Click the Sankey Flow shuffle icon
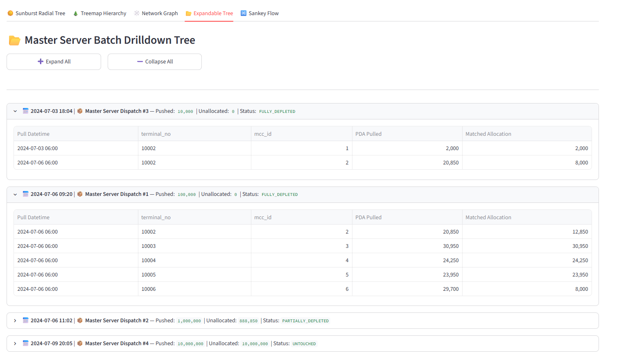621x364 pixels. 244,13
